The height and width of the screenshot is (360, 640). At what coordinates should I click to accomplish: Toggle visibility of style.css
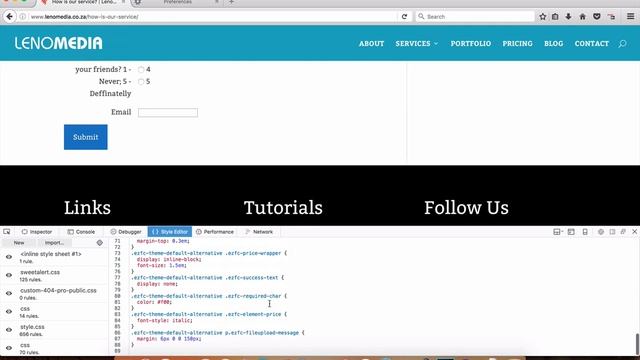click(x=9, y=330)
